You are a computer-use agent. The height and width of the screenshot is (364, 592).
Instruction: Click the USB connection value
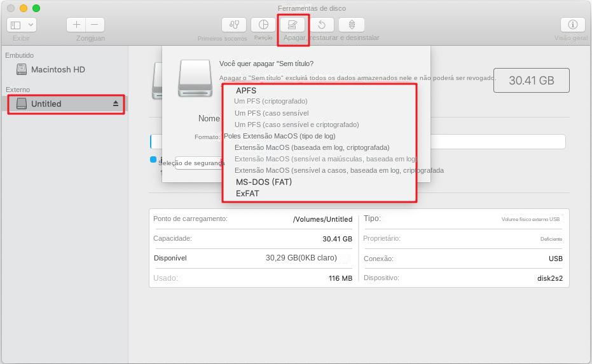555,259
